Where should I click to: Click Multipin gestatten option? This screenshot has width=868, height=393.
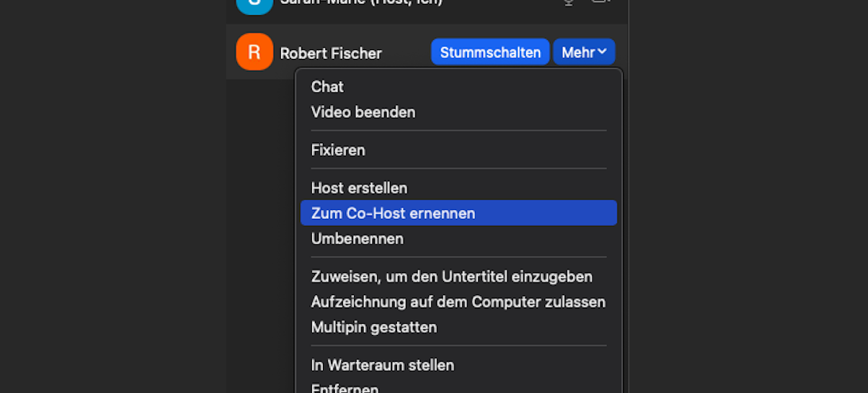[x=374, y=327]
